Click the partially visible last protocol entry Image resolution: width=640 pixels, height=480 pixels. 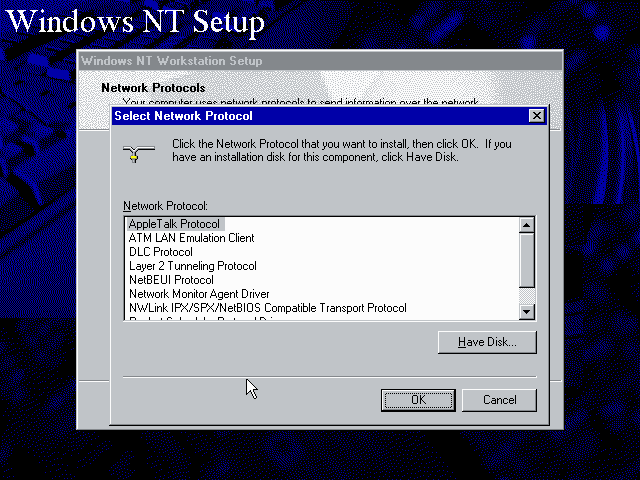point(200,318)
